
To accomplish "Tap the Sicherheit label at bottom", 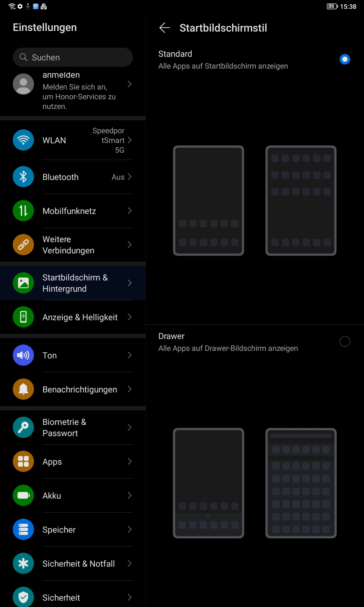I will [x=61, y=598].
